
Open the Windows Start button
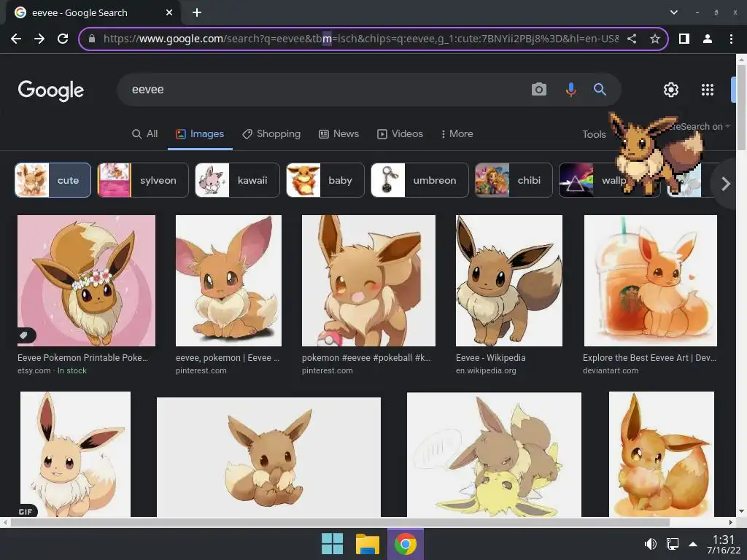[332, 544]
